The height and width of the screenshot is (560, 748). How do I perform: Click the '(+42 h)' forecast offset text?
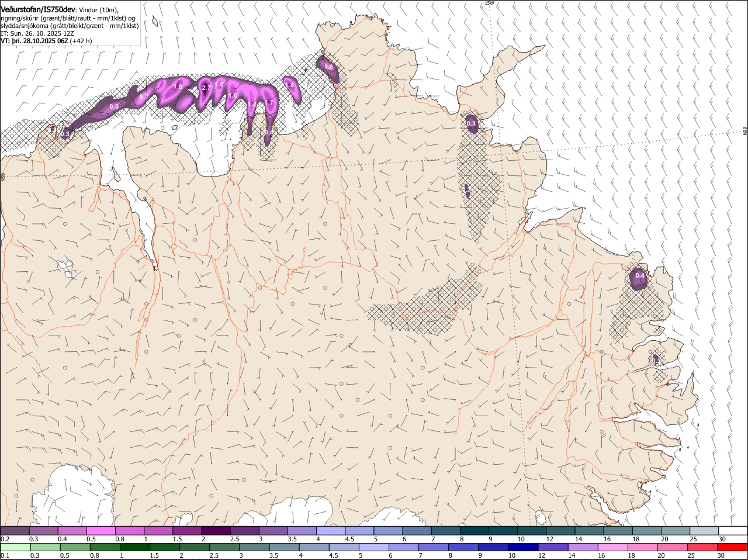tap(81, 41)
